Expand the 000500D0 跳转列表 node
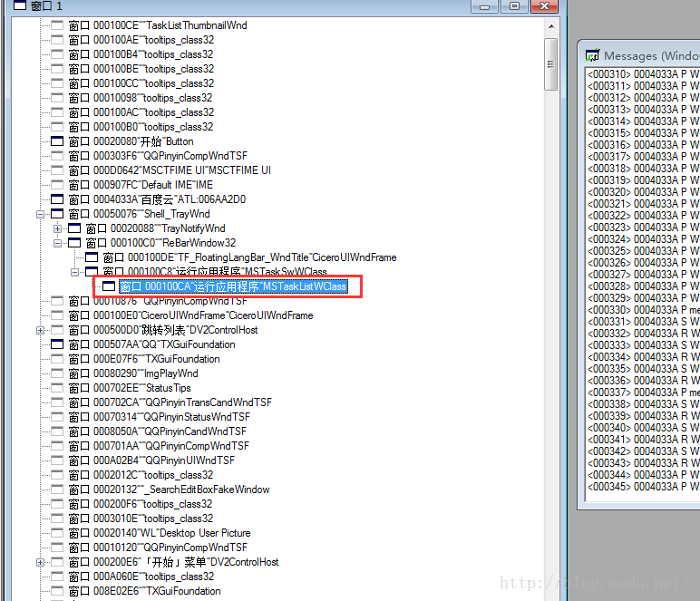This screenshot has width=700, height=601. (x=40, y=331)
